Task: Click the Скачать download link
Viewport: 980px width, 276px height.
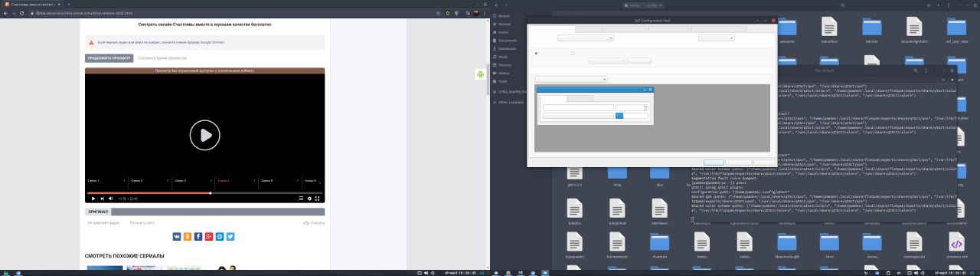Action: pyautogui.click(x=314, y=223)
